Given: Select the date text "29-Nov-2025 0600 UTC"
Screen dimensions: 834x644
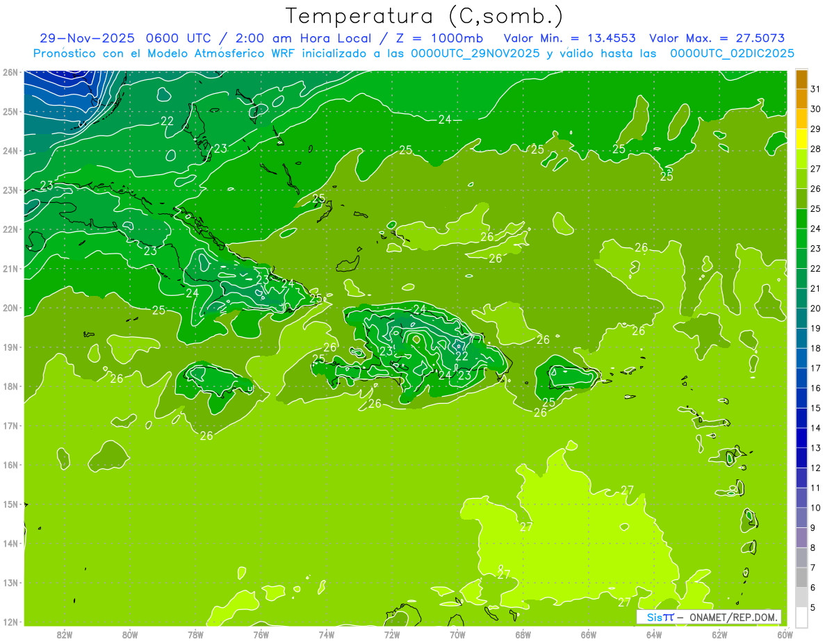Looking at the screenshot, I should (127, 38).
